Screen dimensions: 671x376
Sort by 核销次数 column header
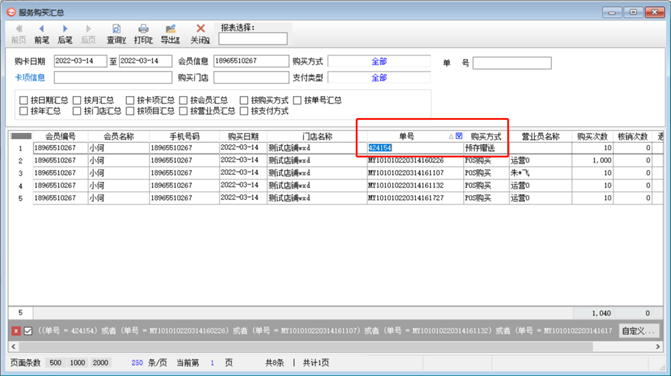tap(632, 136)
